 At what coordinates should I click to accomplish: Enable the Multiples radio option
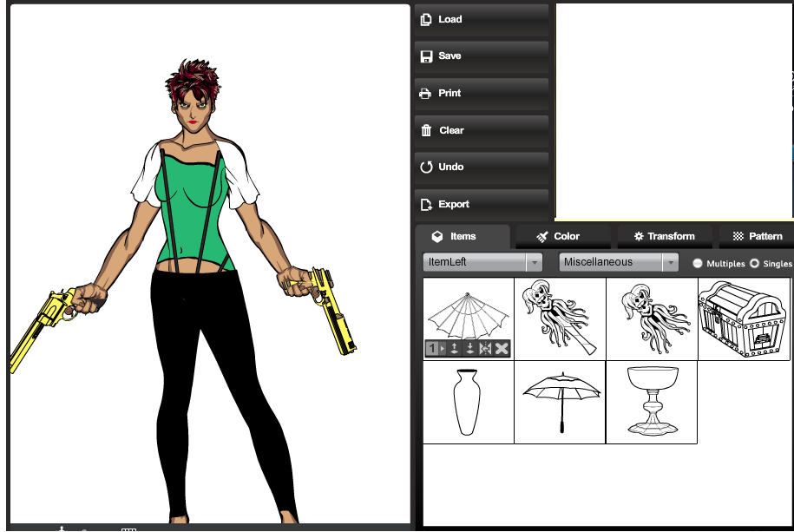698,263
